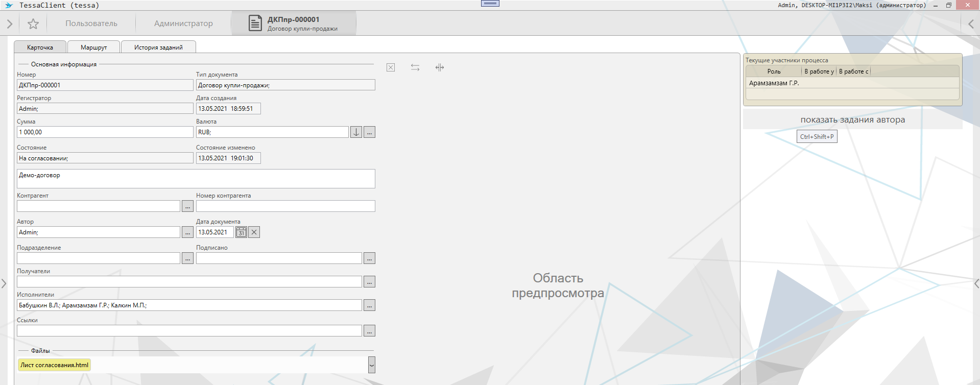Click the favorites star icon

point(33,24)
